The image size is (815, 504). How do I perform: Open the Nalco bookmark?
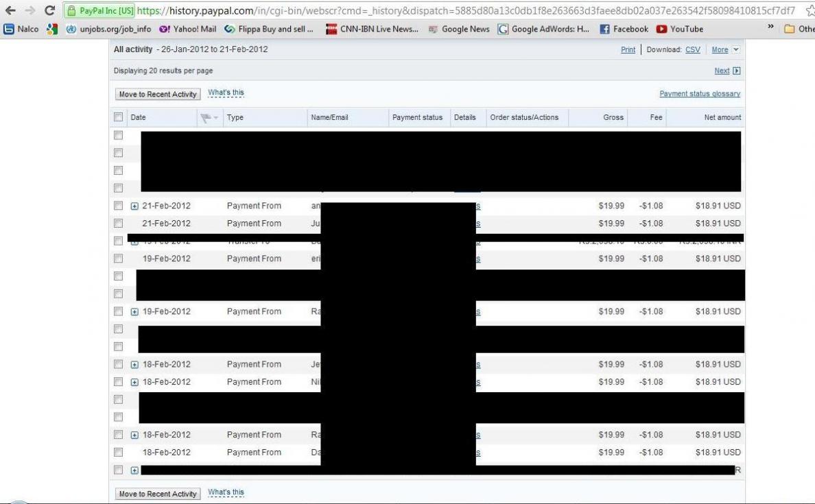tap(21, 29)
